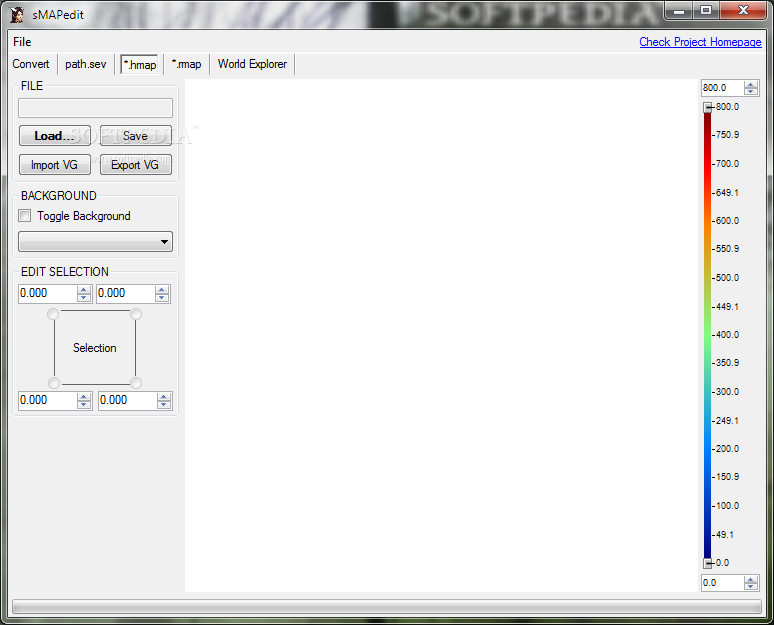Click the 200.0 scale label
The image size is (774, 625).
point(727,449)
